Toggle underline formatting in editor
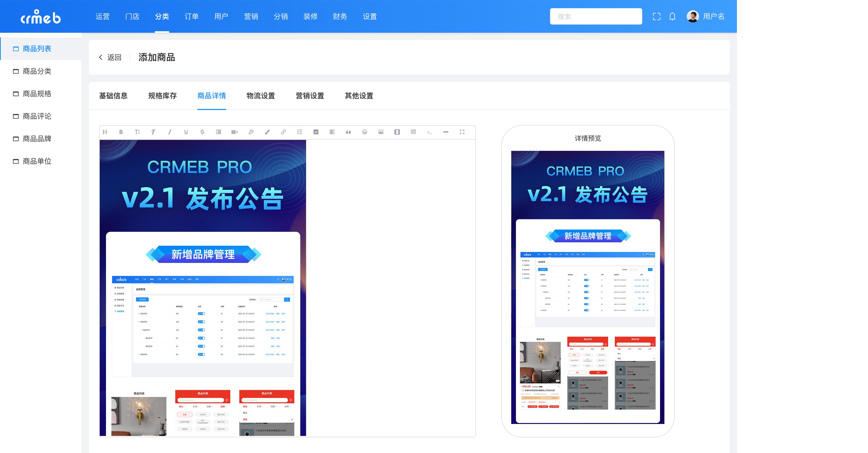The width and height of the screenshot is (868, 453). pyautogui.click(x=186, y=132)
